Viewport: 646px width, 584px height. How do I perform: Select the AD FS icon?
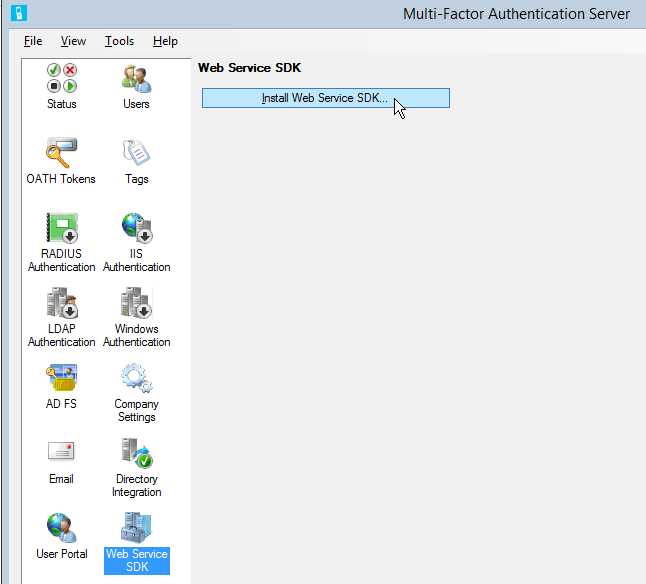(x=61, y=377)
